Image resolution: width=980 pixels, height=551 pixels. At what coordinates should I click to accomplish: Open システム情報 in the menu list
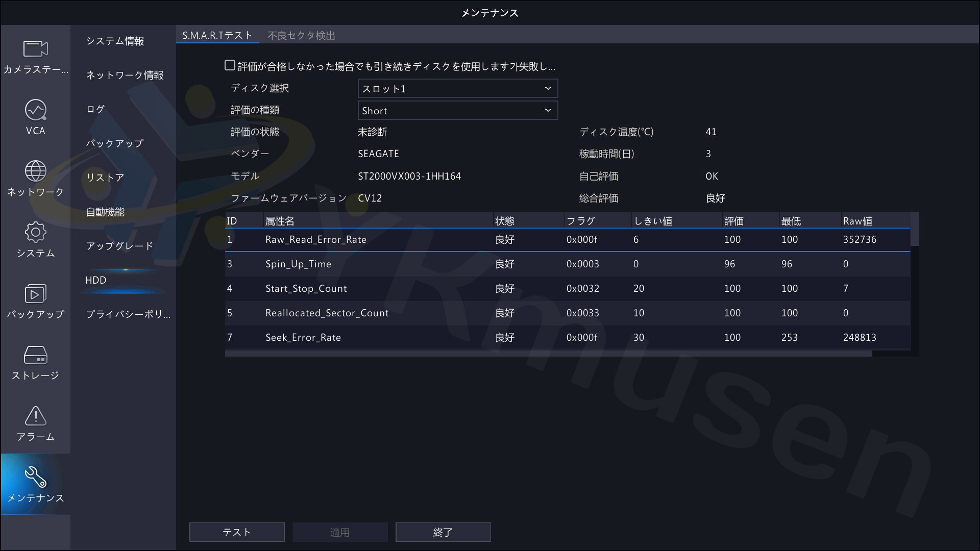click(x=115, y=41)
